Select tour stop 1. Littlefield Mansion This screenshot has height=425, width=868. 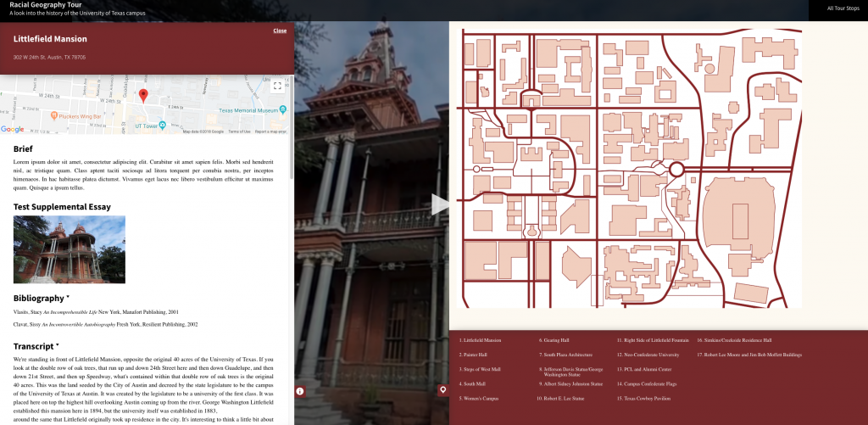coord(480,340)
